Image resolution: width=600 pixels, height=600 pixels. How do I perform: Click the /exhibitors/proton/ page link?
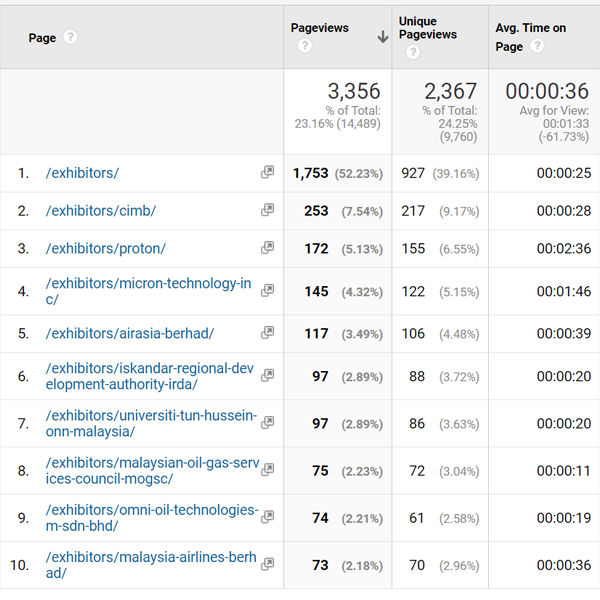105,248
